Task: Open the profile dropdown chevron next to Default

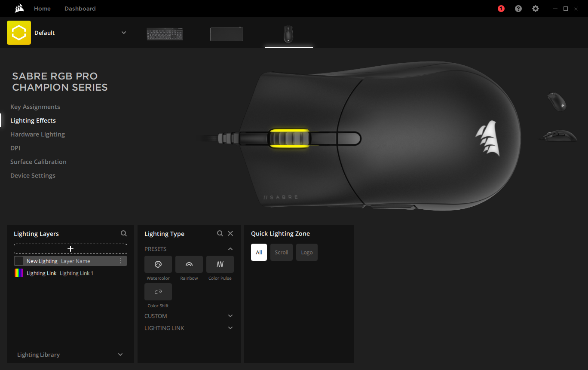Action: coord(124,33)
